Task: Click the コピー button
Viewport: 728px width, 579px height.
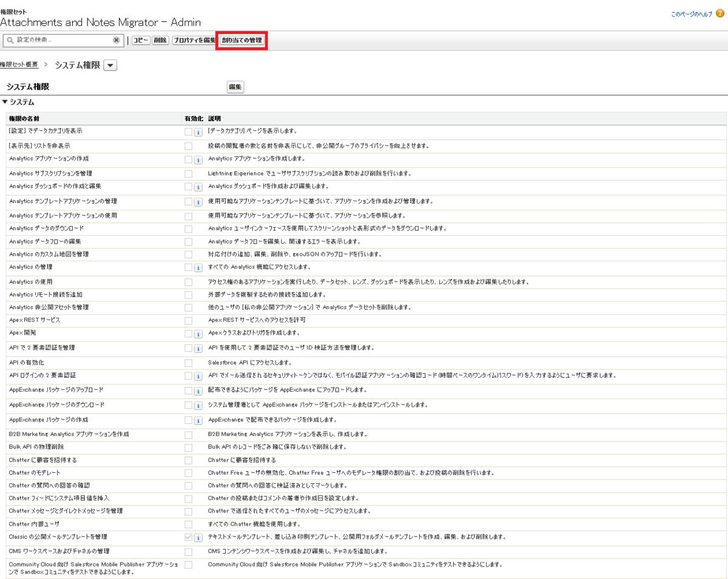Action: pos(141,41)
